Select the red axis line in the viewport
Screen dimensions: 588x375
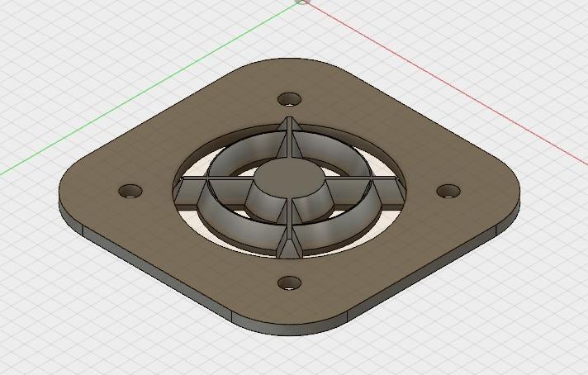pyautogui.click(x=446, y=83)
